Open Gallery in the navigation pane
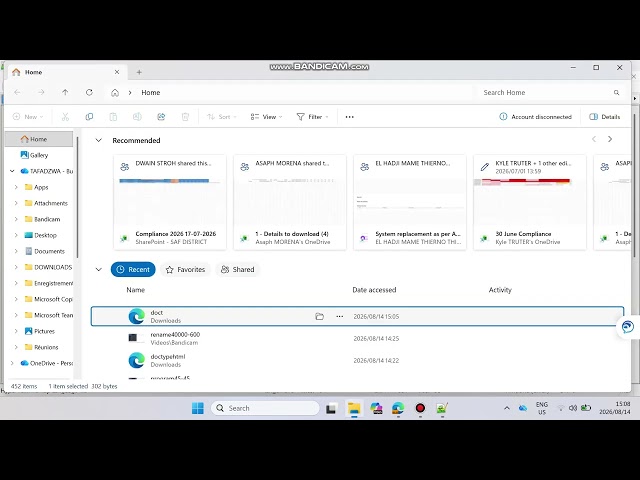 [x=39, y=155]
